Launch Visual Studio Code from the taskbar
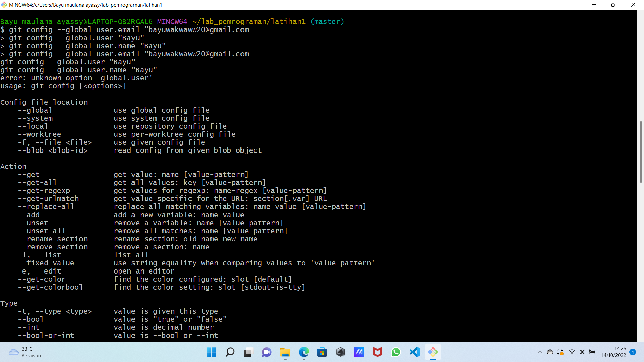Viewport: 644px width, 362px height. tap(415, 352)
